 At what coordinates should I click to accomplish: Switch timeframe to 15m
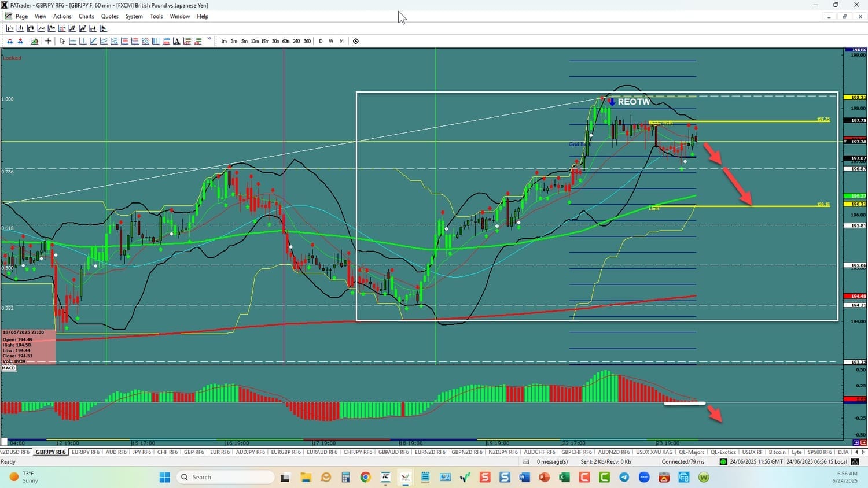point(265,41)
